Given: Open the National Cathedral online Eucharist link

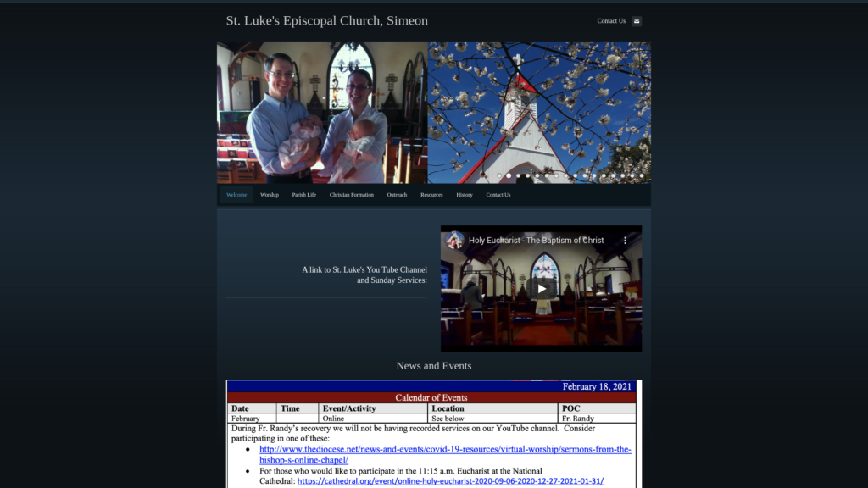Looking at the screenshot, I should pyautogui.click(x=450, y=480).
